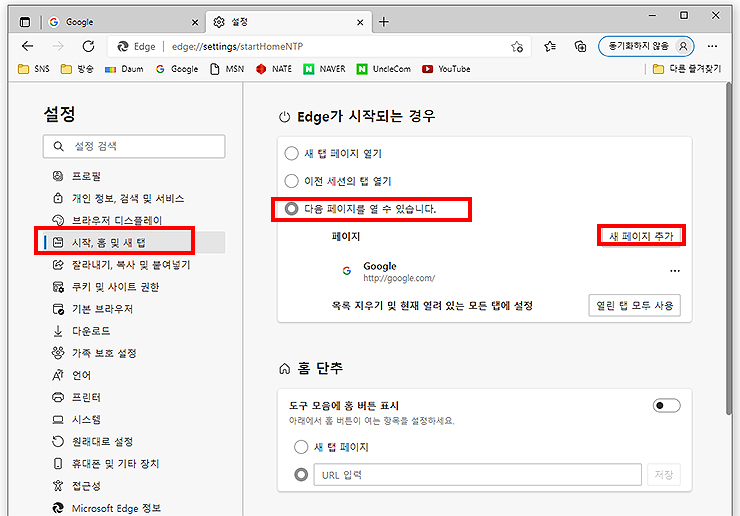Open 원래대로 설정 section
Screen dimensions: 740x516
click(x=134, y=442)
